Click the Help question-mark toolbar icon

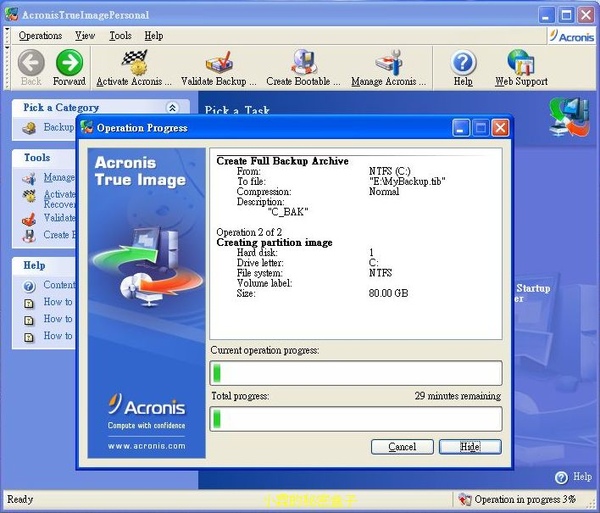click(463, 62)
